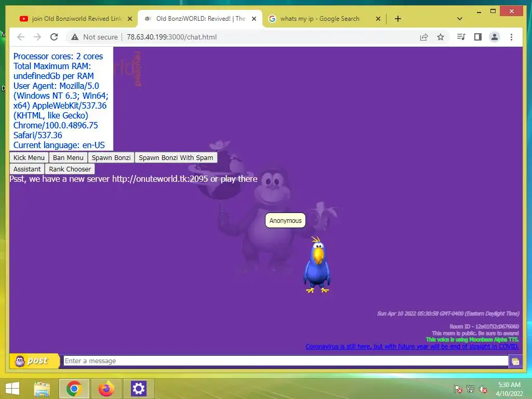Screen dimensions: 532x399
Task: Share this page via share icon
Action: (424, 37)
